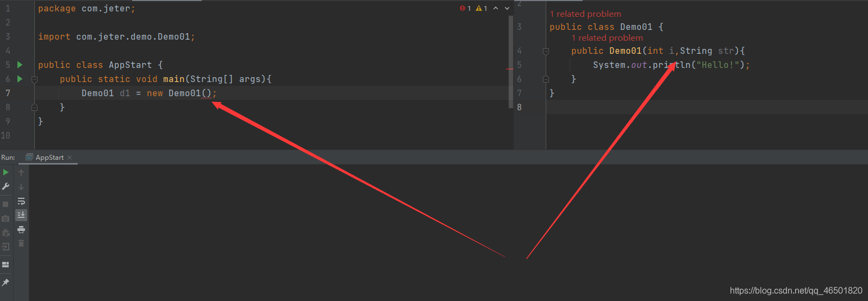Click the fold end marker on line 6 of Demo01
Screen dimensions: 868x301
[x=546, y=79]
